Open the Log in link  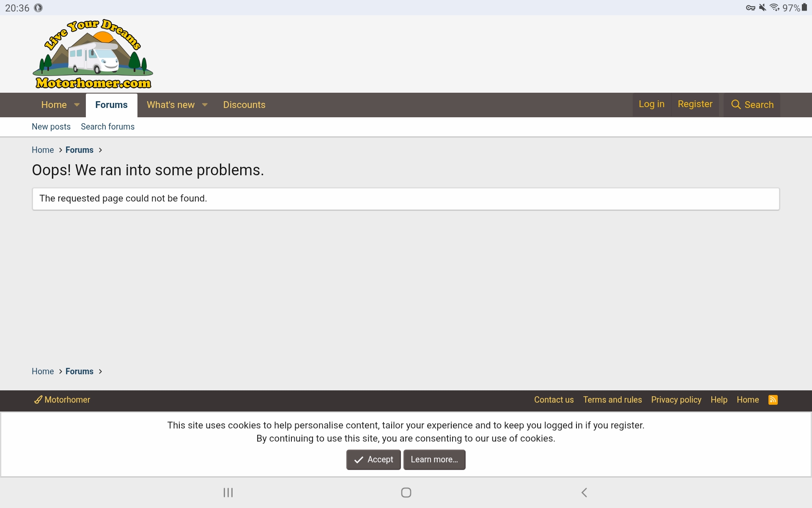coord(651,104)
